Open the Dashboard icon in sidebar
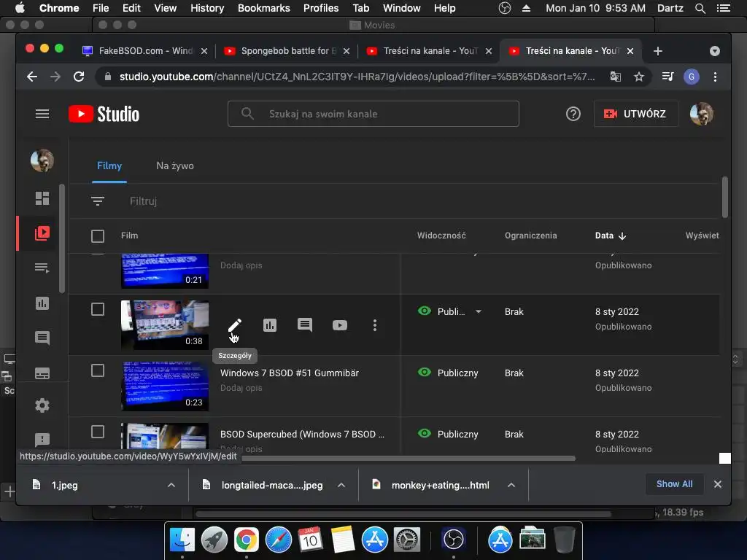 pos(42,198)
